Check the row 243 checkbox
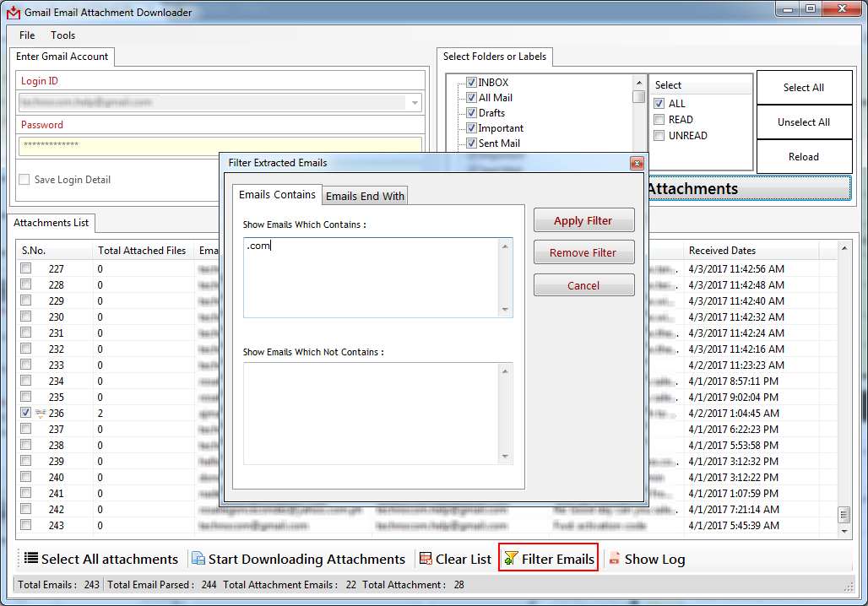Viewport: 868px width, 606px height. (x=25, y=525)
